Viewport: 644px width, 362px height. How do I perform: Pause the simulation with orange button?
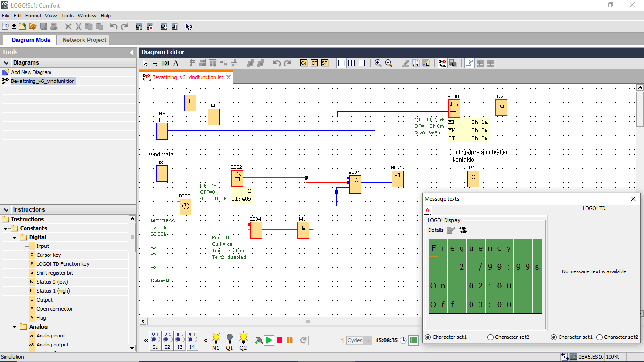(290, 340)
